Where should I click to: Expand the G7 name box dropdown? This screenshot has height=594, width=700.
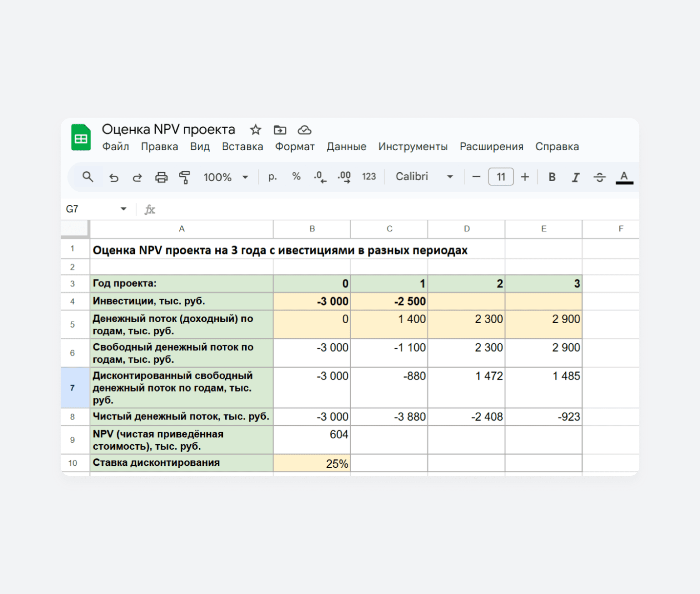[123, 209]
